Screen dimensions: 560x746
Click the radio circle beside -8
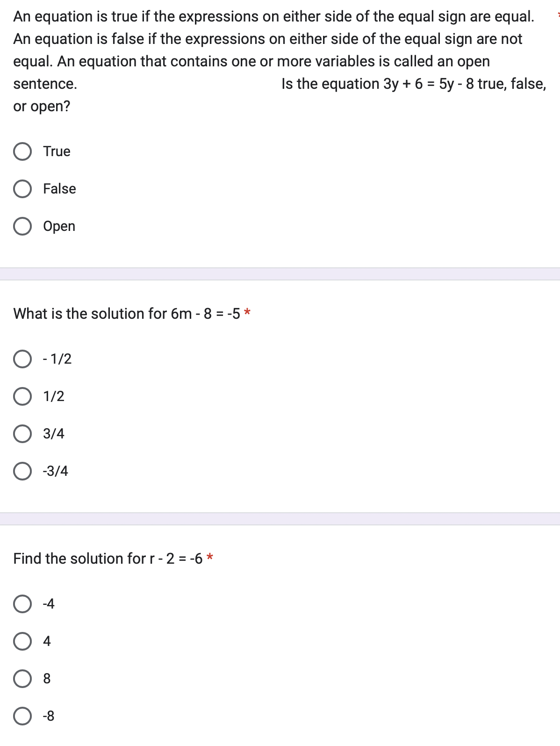[22, 716]
